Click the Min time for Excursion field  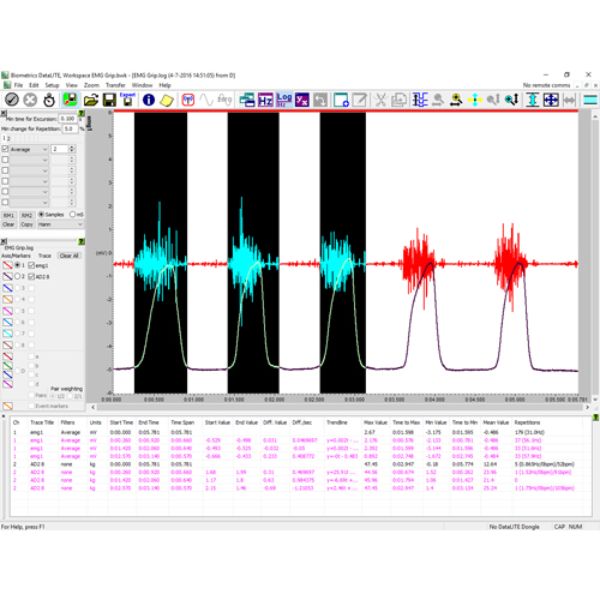coord(68,119)
